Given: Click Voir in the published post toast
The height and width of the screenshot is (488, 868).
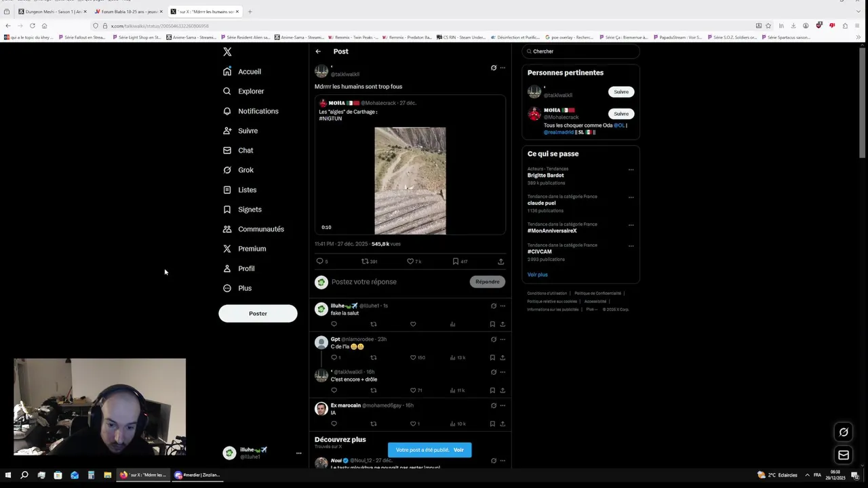Looking at the screenshot, I should coord(458,450).
